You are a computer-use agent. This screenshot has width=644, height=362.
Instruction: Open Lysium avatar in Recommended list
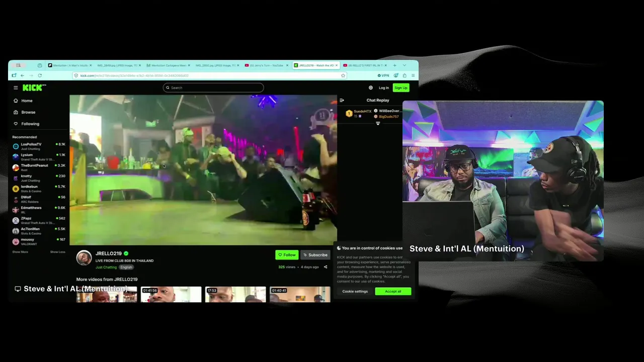(16, 157)
